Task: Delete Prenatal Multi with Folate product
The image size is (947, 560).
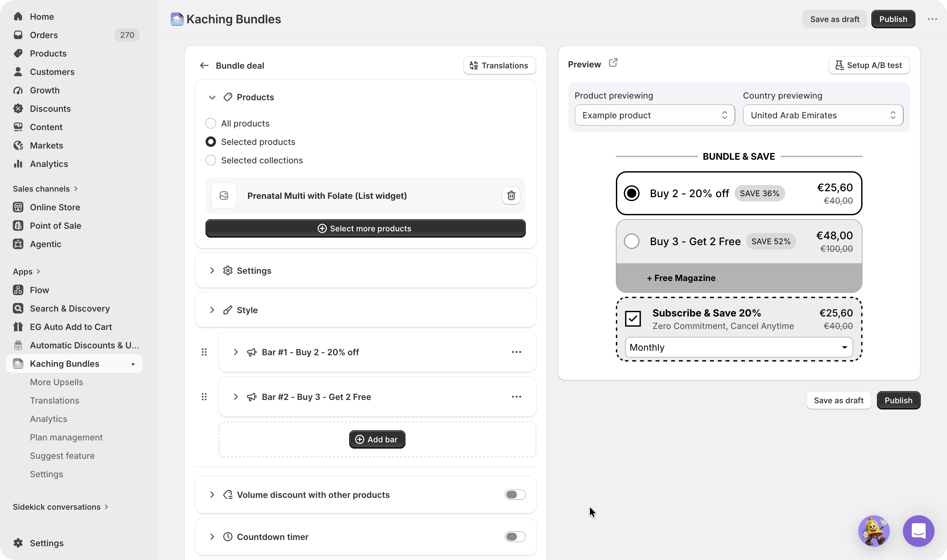Action: point(511,196)
